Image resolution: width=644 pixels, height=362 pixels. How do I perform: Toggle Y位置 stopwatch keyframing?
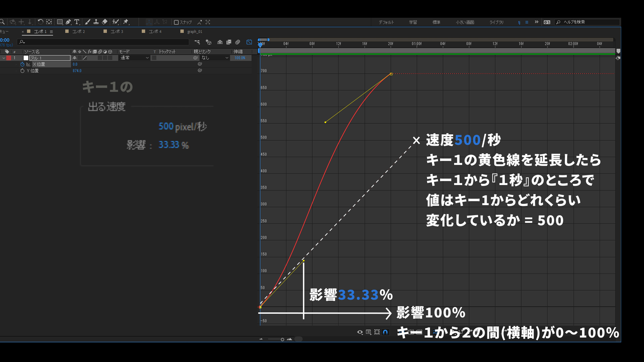click(22, 71)
